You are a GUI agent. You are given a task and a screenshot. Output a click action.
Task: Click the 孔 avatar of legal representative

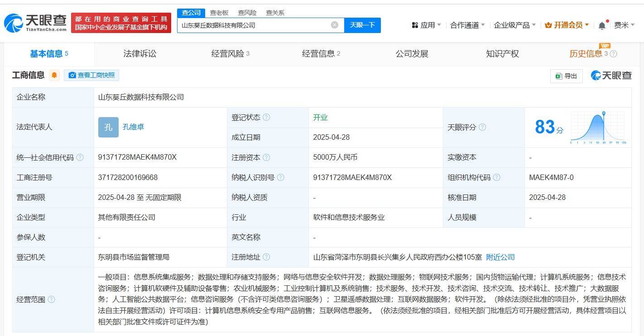108,127
